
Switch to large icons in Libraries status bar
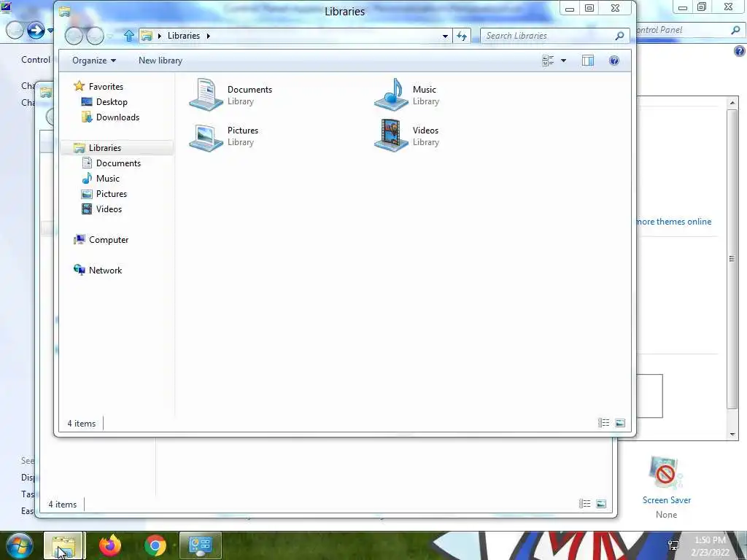(x=620, y=423)
